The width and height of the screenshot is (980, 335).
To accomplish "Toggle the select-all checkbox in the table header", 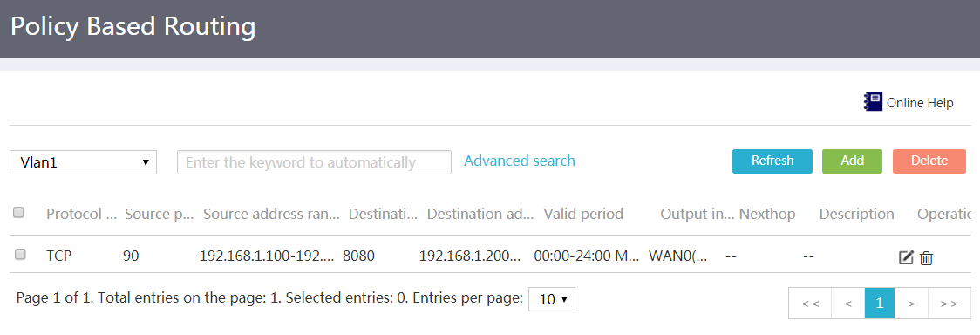I will [x=19, y=213].
